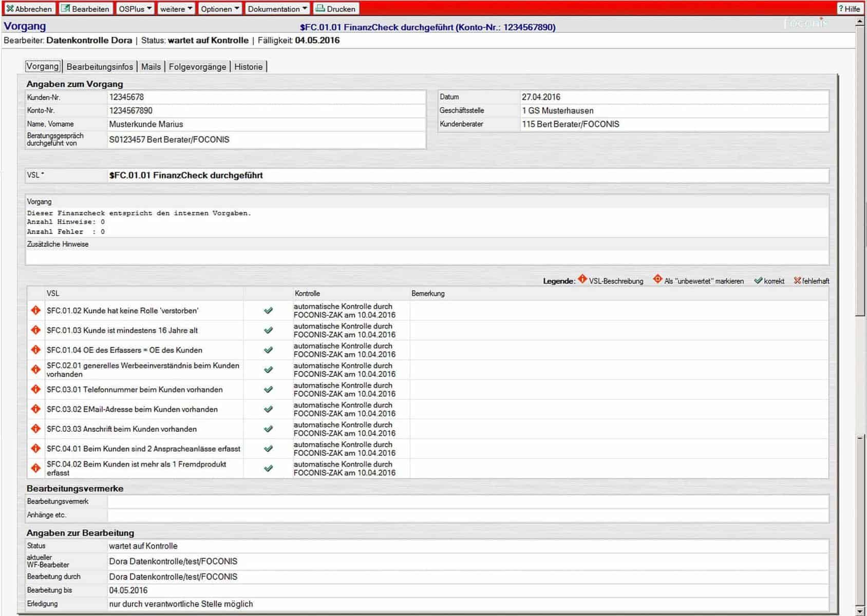Click green checkmark for $FC.04.01 row
The height and width of the screenshot is (616, 867).
[x=268, y=449]
